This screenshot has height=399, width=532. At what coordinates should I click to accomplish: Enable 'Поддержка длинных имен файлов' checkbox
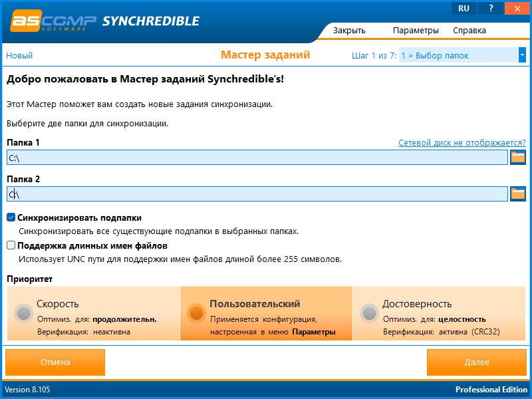coord(11,245)
